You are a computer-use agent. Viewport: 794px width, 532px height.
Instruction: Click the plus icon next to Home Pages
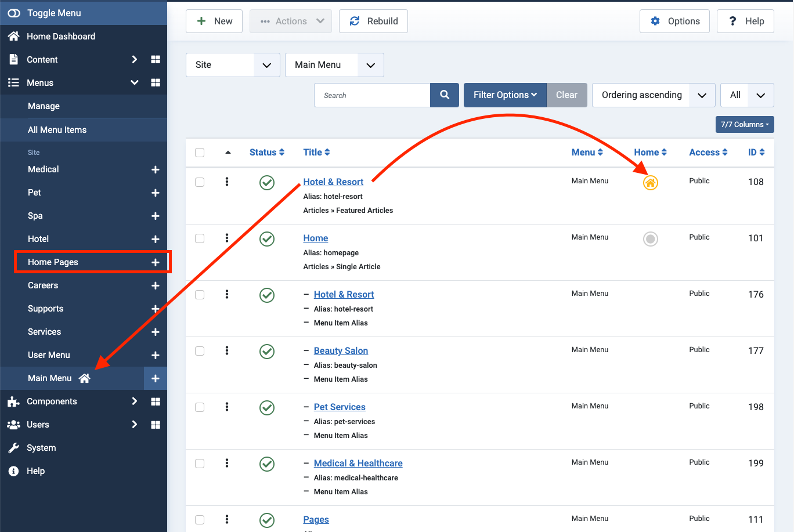[156, 262]
